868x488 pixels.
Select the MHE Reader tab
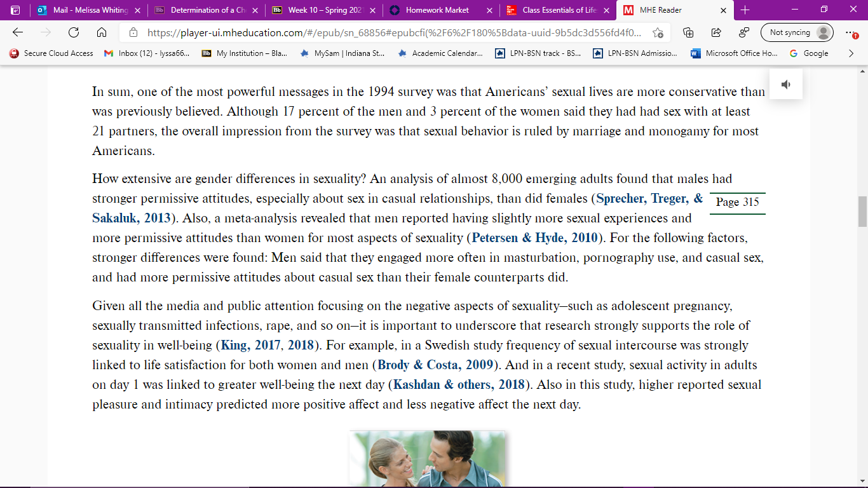click(x=675, y=10)
